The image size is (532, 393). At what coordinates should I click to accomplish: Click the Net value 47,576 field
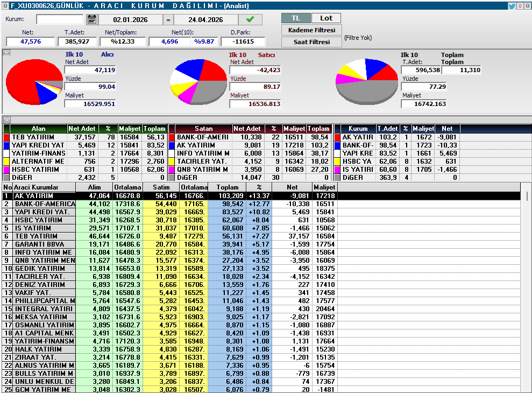(31, 41)
